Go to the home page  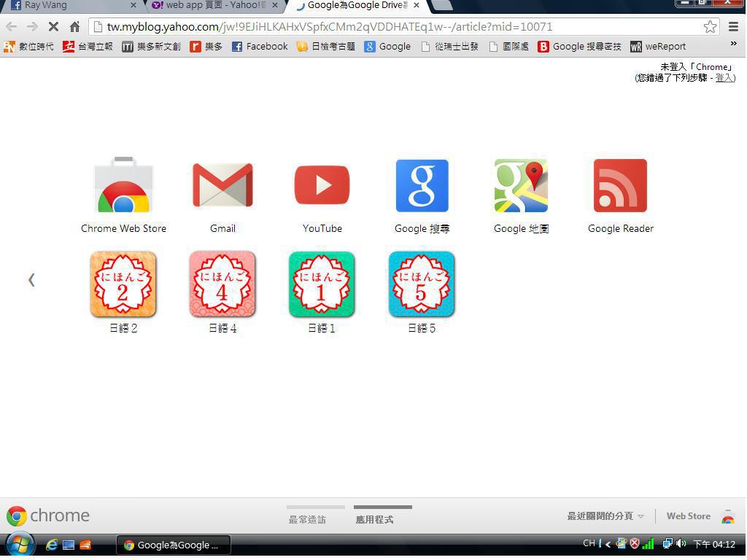click(x=75, y=27)
